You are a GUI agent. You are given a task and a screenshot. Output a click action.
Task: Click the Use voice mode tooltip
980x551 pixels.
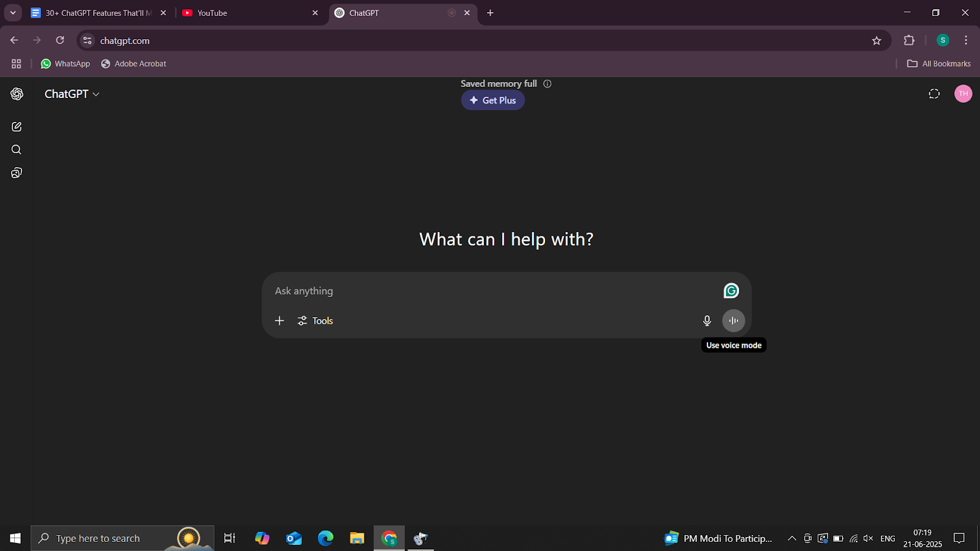[x=734, y=345]
